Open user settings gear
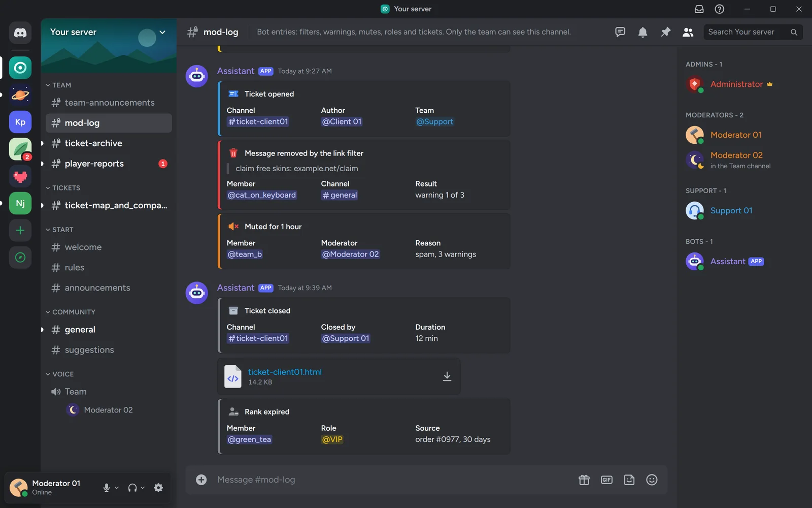The height and width of the screenshot is (508, 812). pos(158,488)
